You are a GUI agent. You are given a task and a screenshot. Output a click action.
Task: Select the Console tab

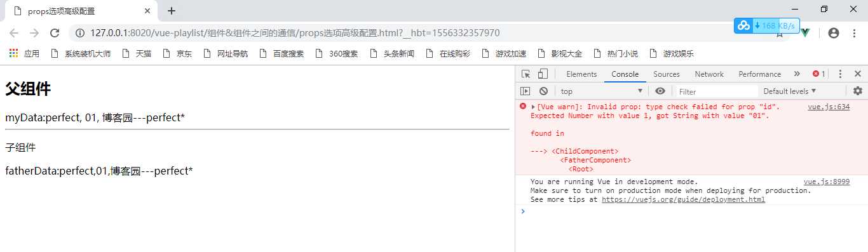click(625, 74)
